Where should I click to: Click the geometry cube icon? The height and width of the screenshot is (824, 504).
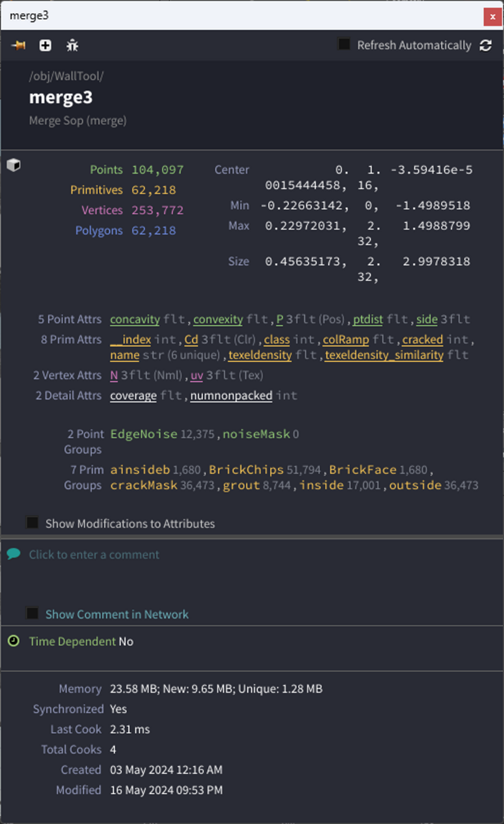pos(13,165)
